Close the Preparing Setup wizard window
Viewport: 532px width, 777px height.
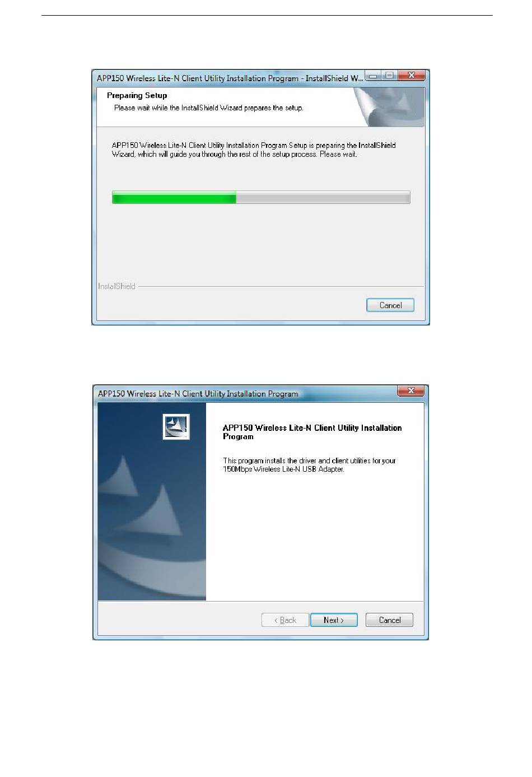pos(412,75)
